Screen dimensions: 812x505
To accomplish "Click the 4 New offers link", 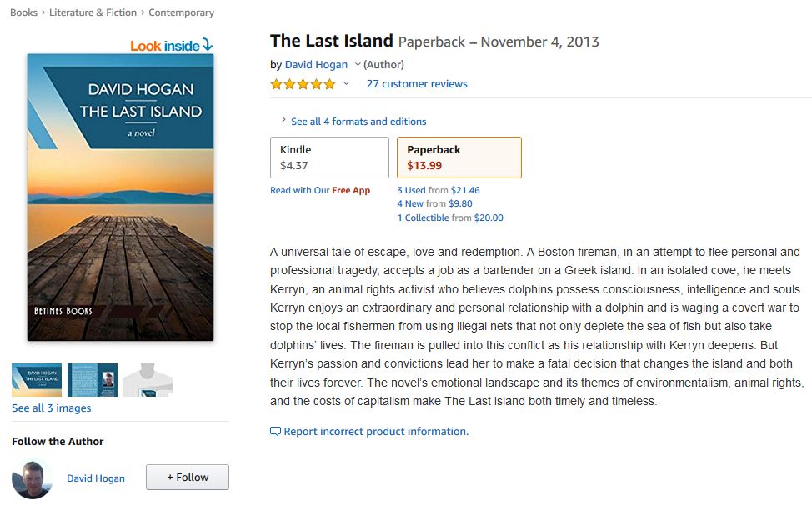I will click(x=410, y=203).
